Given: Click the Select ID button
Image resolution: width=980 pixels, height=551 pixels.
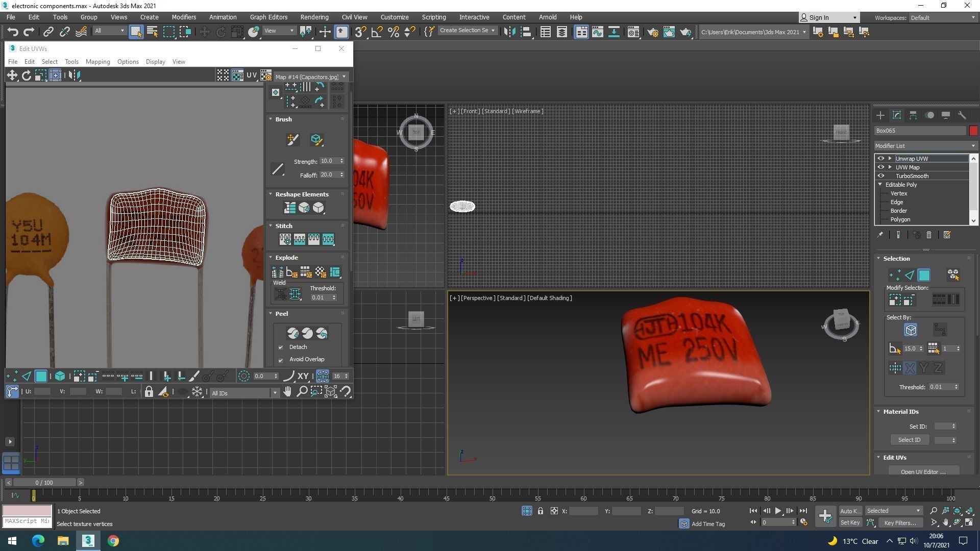Looking at the screenshot, I should [x=909, y=440].
